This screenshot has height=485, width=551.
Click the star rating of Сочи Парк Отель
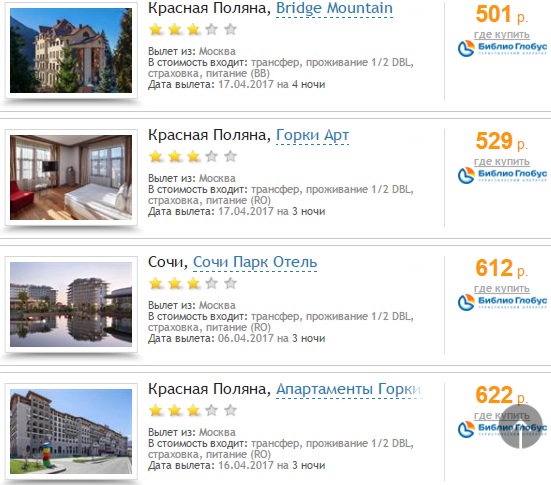click(x=193, y=283)
